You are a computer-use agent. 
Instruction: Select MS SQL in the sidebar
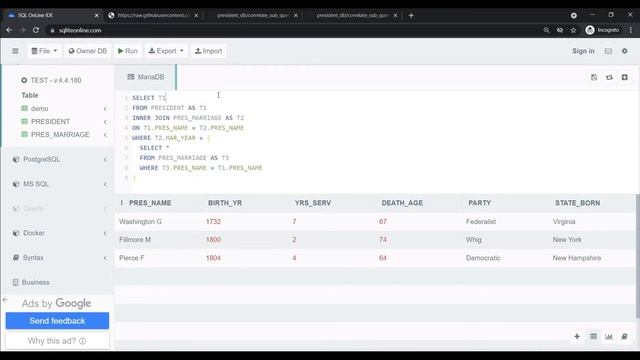[x=36, y=184]
